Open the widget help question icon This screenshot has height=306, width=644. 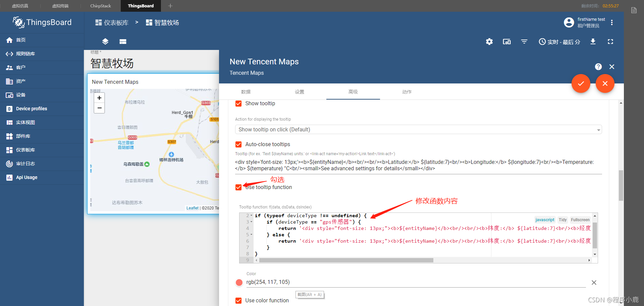[x=598, y=67]
